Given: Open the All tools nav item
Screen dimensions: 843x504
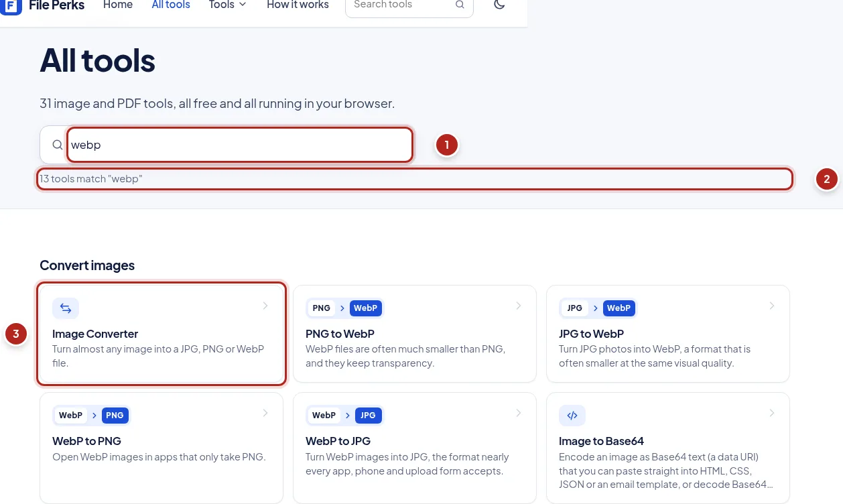Looking at the screenshot, I should pyautogui.click(x=171, y=5).
